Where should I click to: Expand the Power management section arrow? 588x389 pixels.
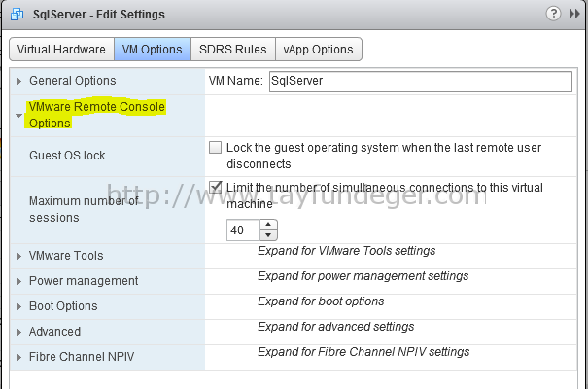(x=19, y=281)
